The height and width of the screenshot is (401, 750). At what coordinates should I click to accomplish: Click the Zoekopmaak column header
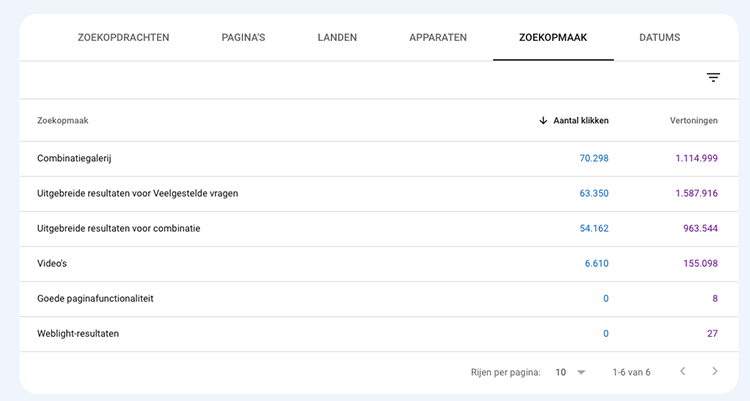pyautogui.click(x=63, y=121)
